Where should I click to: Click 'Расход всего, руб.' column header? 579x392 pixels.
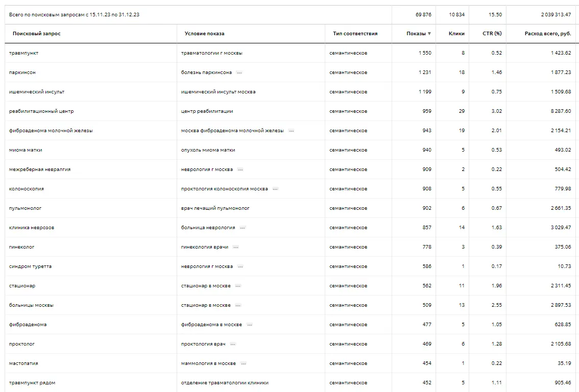pyautogui.click(x=547, y=34)
